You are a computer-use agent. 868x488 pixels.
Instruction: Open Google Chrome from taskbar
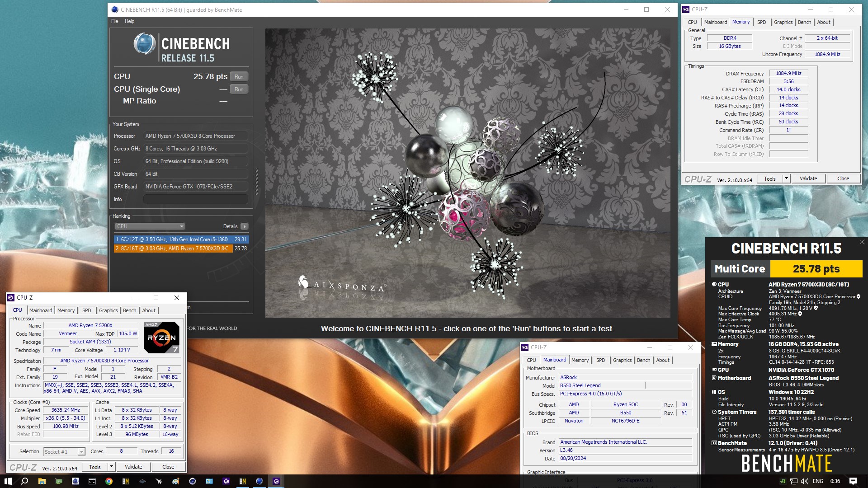(x=108, y=481)
